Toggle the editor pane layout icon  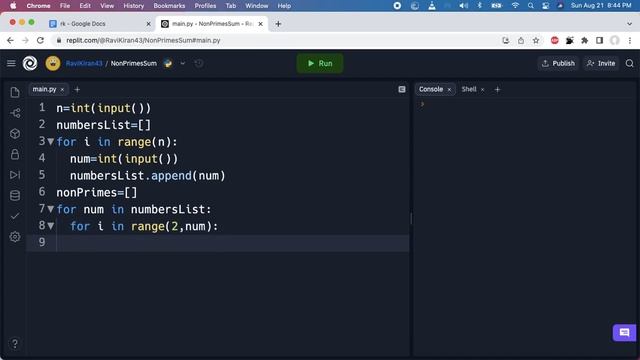tap(402, 89)
